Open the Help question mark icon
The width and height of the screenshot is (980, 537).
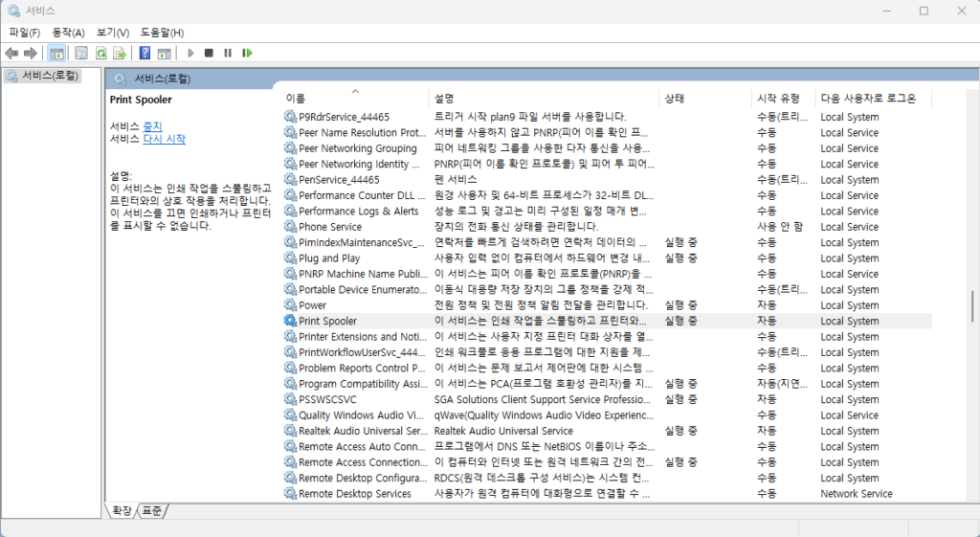pos(145,54)
